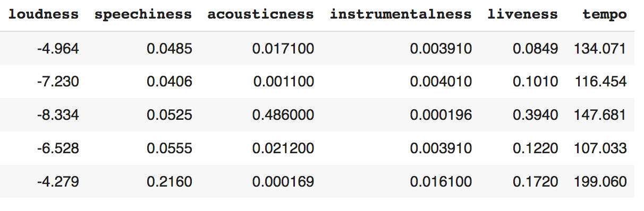
Task: Click speechiness value 0.0525
Action: tap(170, 115)
